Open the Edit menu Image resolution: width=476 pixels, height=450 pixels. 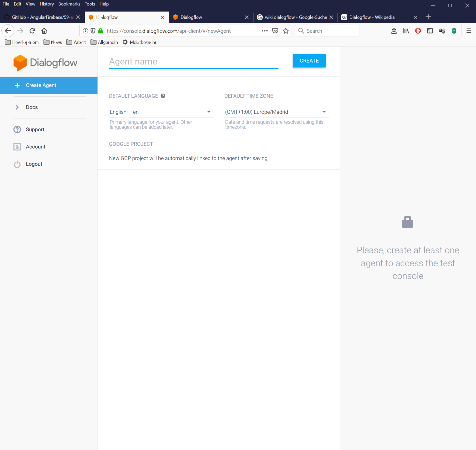pyautogui.click(x=17, y=4)
